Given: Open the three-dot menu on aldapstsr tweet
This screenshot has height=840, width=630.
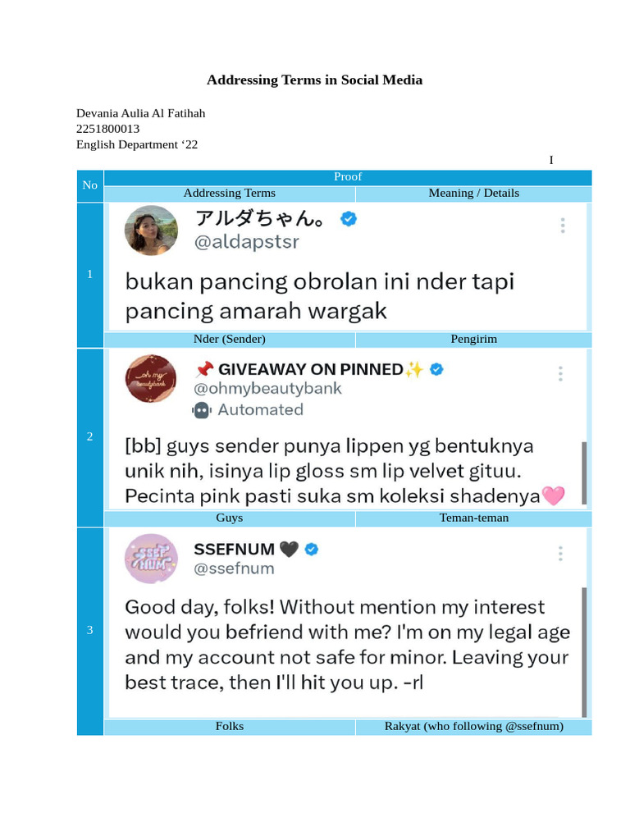Looking at the screenshot, I should pos(563,226).
